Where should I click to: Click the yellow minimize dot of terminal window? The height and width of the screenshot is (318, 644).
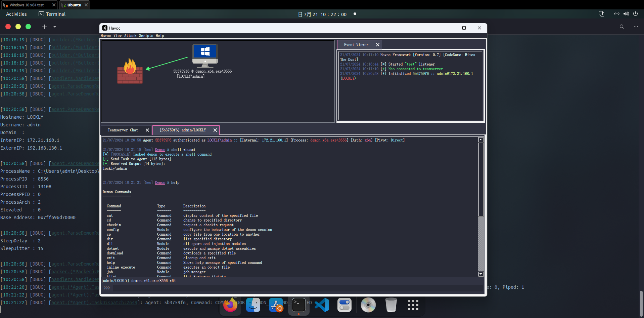(18, 27)
